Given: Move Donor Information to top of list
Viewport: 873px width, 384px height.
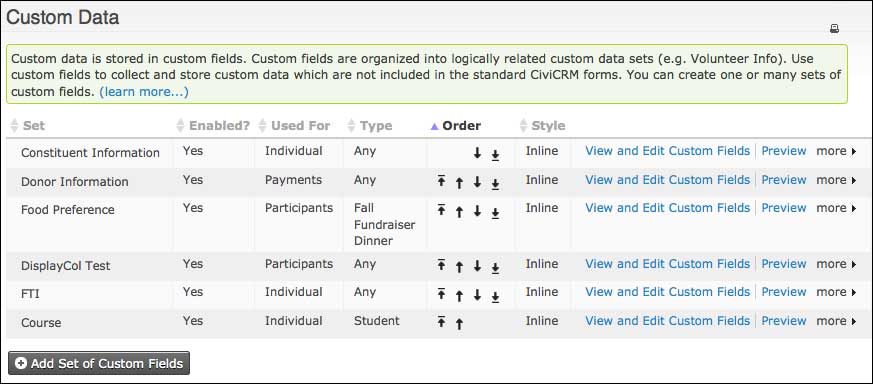Looking at the screenshot, I should 441,181.
